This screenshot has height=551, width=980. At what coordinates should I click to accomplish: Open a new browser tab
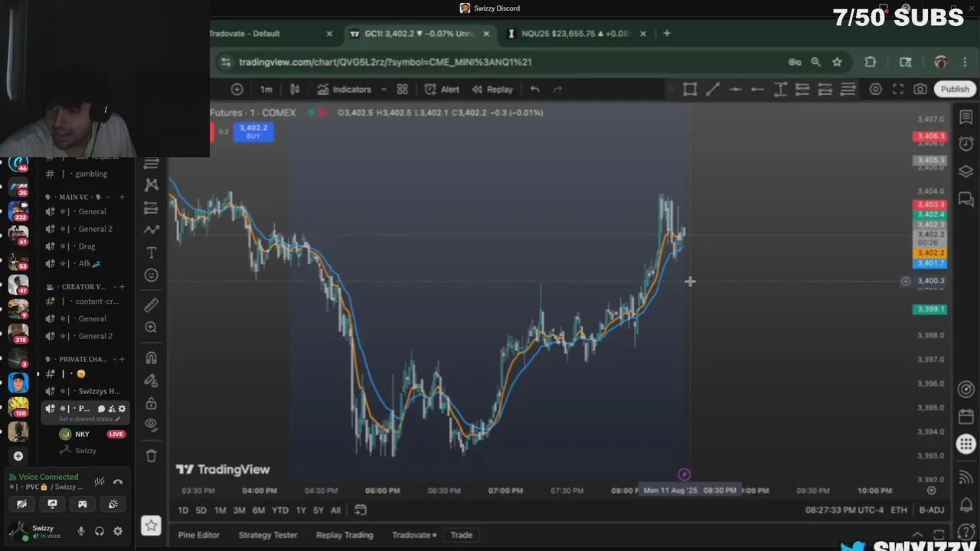pyautogui.click(x=667, y=34)
